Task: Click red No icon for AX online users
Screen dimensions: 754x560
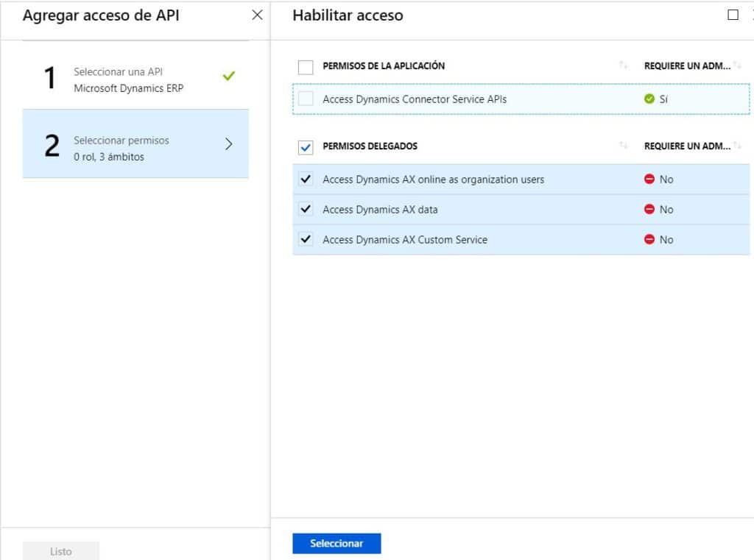Action: pyautogui.click(x=649, y=180)
